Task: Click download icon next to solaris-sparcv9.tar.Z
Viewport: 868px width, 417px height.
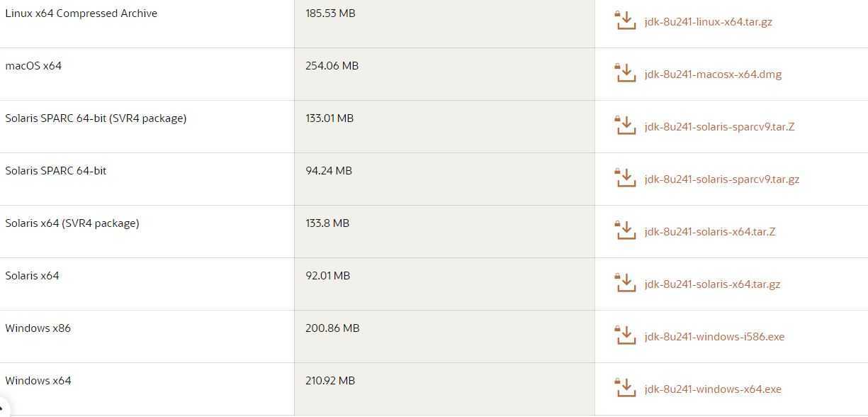Action: tap(625, 126)
